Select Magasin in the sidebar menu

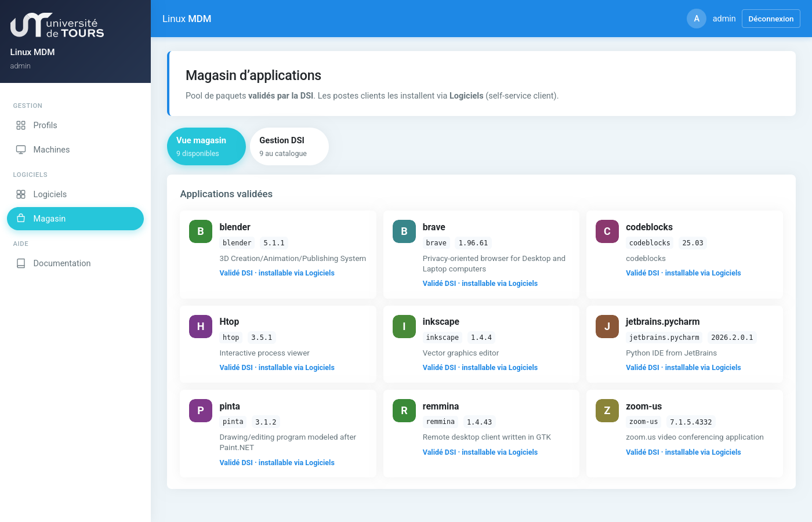pyautogui.click(x=75, y=219)
